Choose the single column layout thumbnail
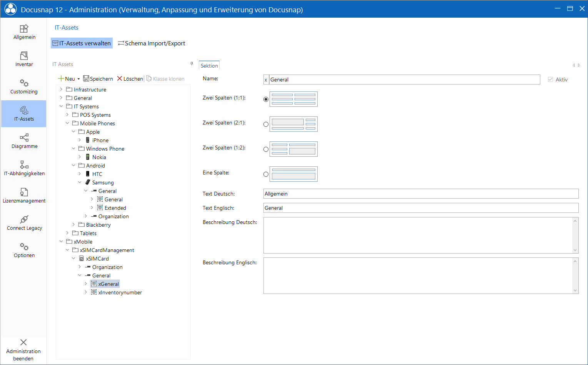Viewport: 588px width, 365px height. click(293, 174)
